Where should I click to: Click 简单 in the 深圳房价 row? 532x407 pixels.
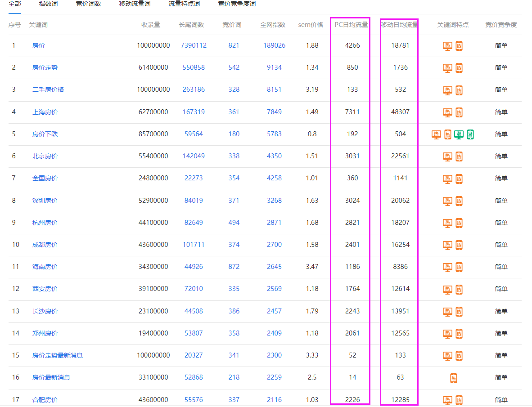tap(501, 201)
